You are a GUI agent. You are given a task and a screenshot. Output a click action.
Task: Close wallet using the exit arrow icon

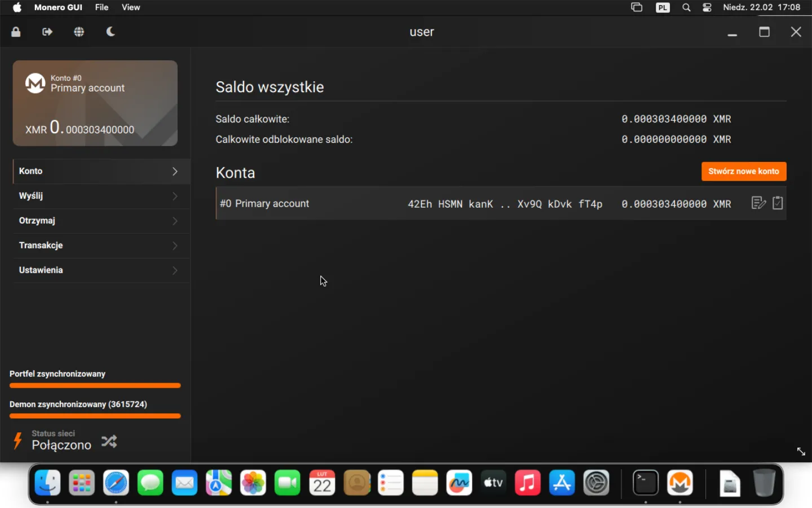(47, 32)
